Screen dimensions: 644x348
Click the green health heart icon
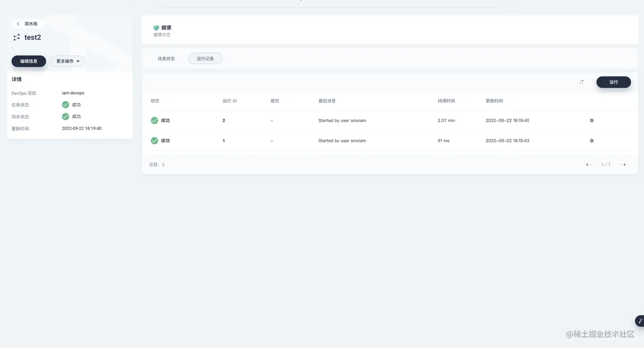click(156, 28)
